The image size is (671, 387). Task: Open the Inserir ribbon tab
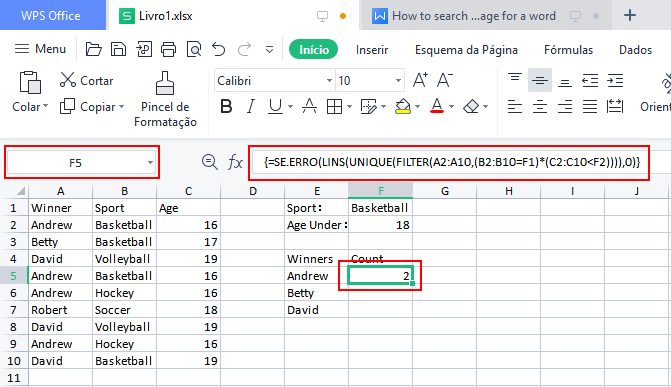click(372, 50)
